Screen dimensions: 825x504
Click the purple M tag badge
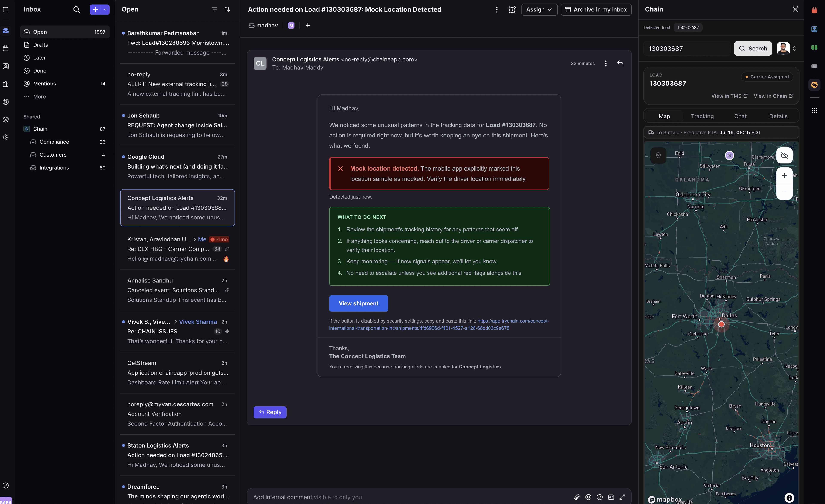(x=291, y=25)
